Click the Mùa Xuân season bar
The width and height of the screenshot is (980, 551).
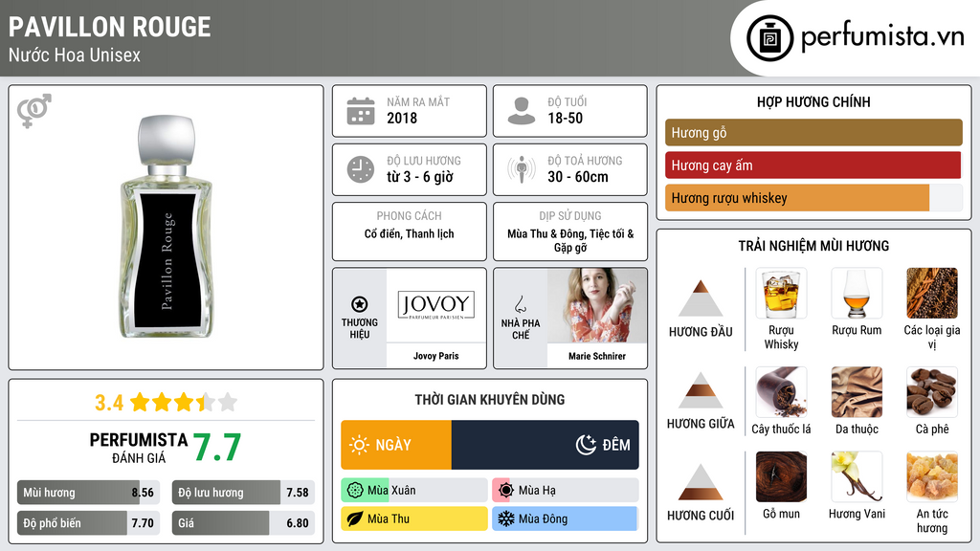click(x=414, y=491)
